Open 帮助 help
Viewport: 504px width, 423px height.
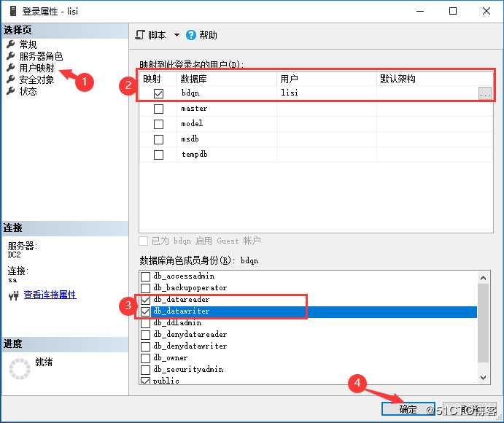pos(208,35)
